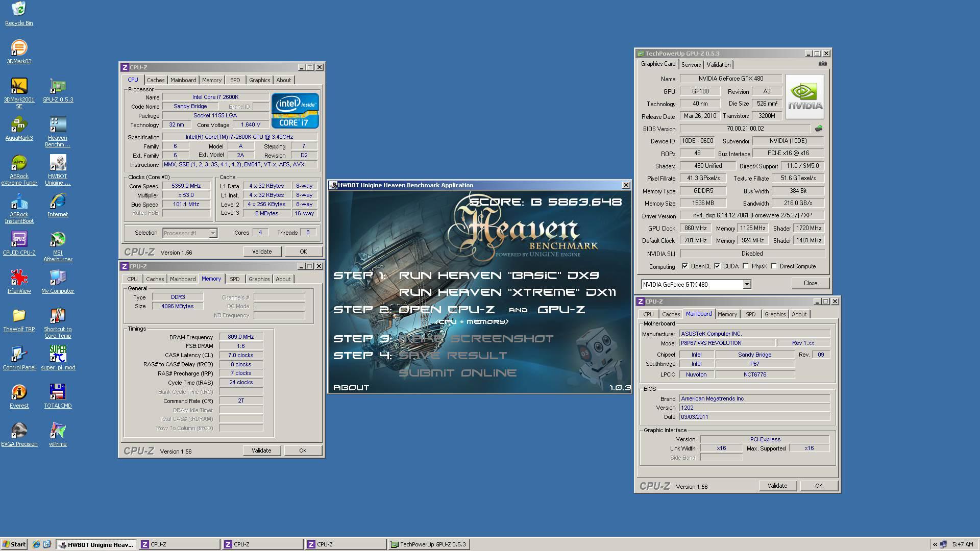The image size is (980, 551).
Task: Launch CPUID CPU-Z desktop shortcut
Action: [x=19, y=243]
